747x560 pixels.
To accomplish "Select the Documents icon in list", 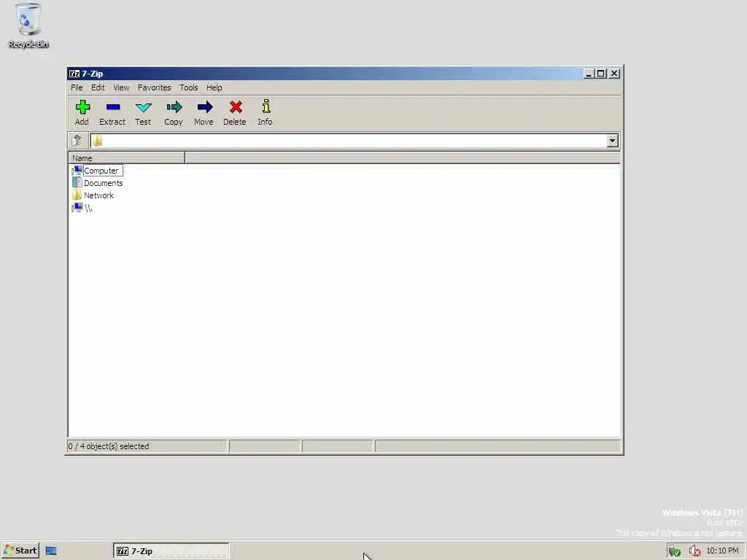I will pos(77,183).
